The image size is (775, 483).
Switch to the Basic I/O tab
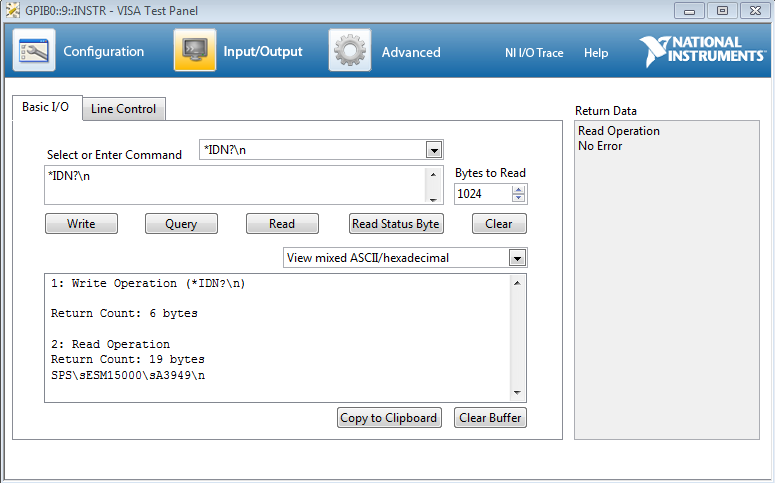pos(47,107)
